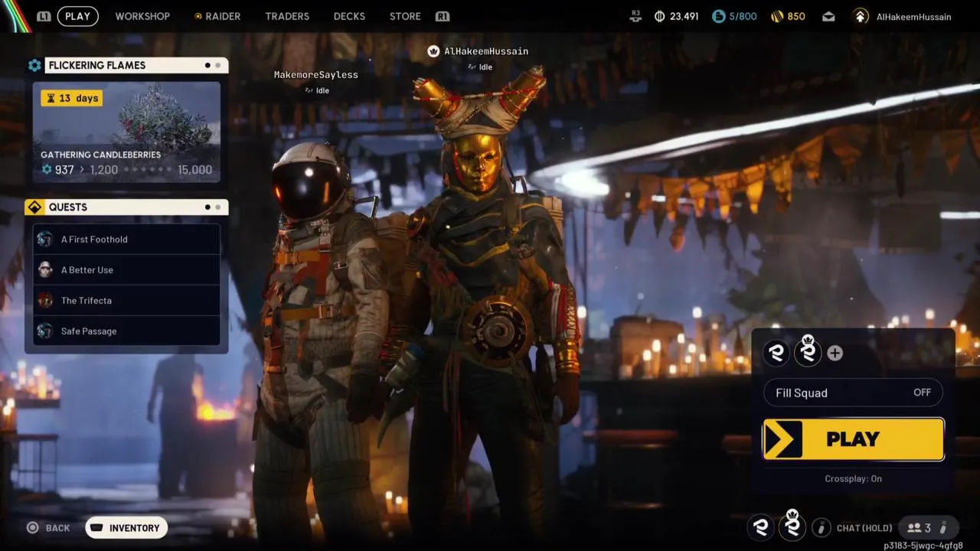The height and width of the screenshot is (551, 980).
Task: Switch to the WORKSHOP tab
Action: click(142, 16)
